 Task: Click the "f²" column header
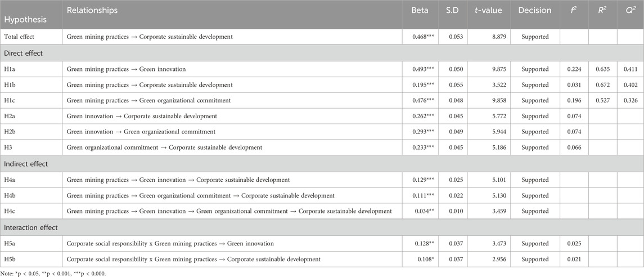click(x=574, y=11)
